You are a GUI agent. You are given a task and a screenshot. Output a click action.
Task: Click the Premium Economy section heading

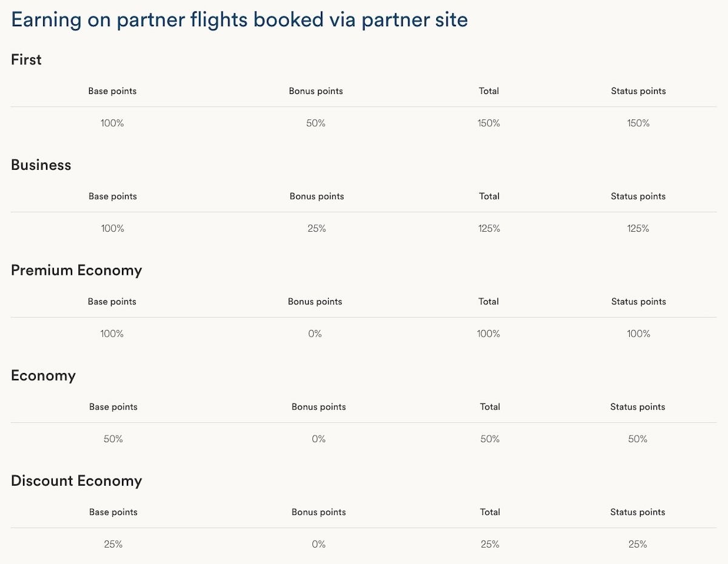[x=76, y=270]
